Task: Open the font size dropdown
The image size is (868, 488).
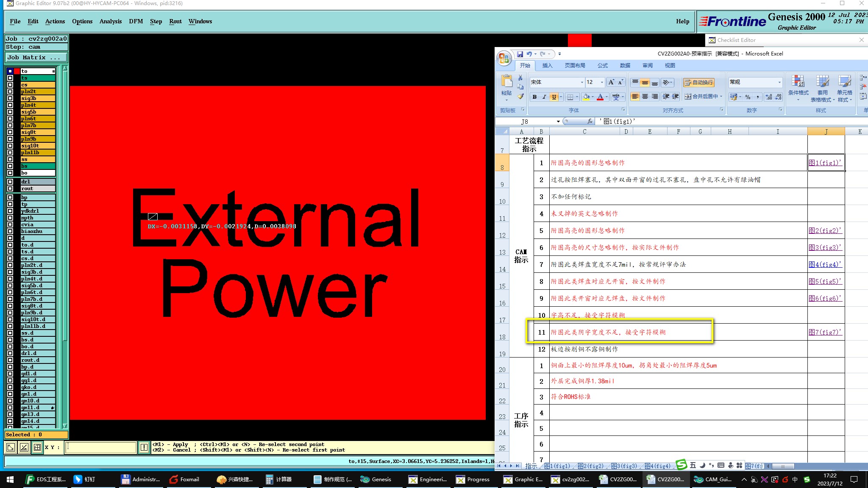Action: point(601,82)
